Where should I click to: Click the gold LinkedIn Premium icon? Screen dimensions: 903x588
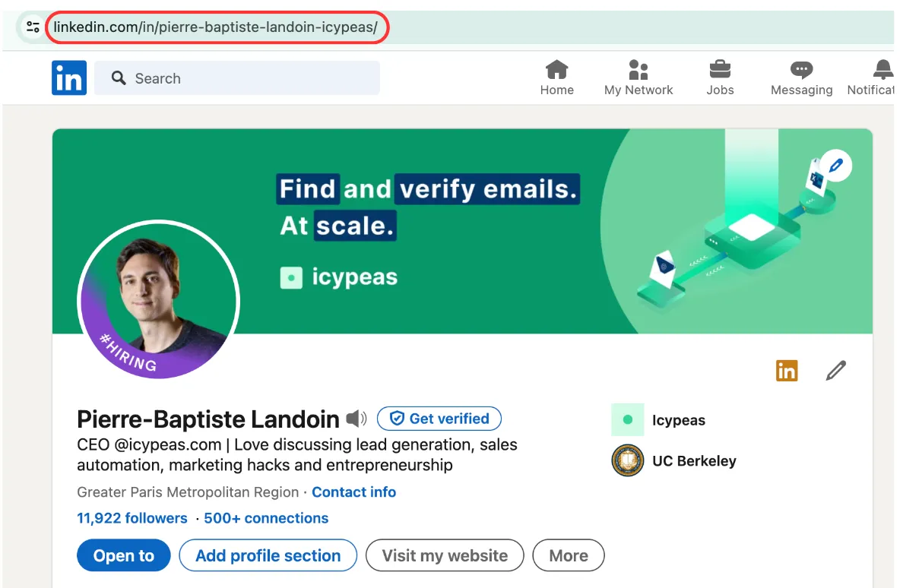786,371
